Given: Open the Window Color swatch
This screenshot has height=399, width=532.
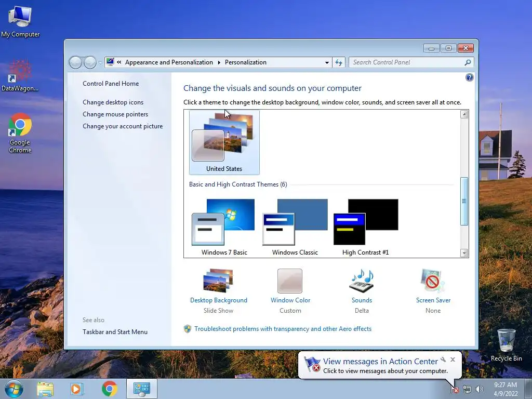Looking at the screenshot, I should pos(290,281).
